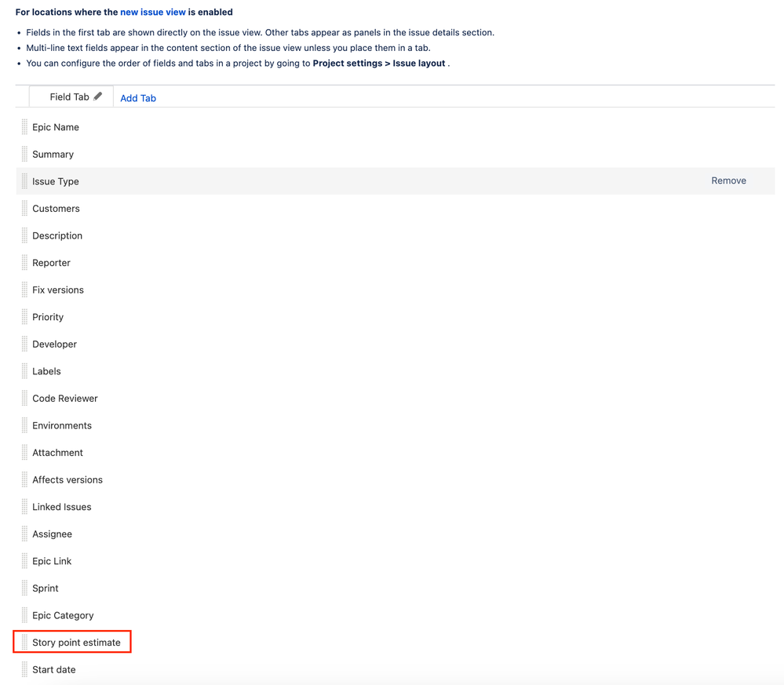Click the Sprint field's drag handle

click(24, 588)
